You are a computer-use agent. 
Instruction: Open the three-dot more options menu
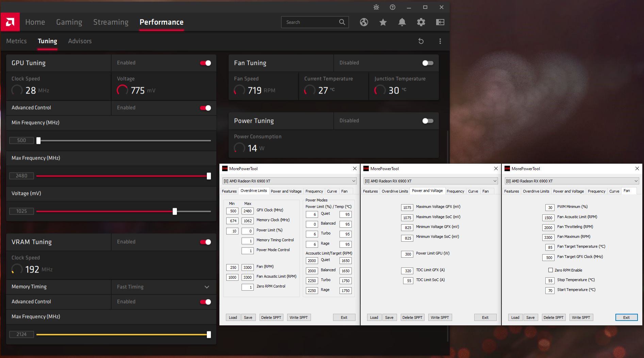point(440,41)
